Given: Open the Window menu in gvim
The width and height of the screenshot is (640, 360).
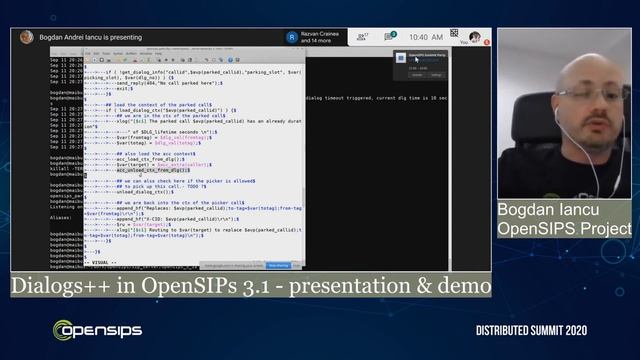Looking at the screenshot, I should point(146,53).
